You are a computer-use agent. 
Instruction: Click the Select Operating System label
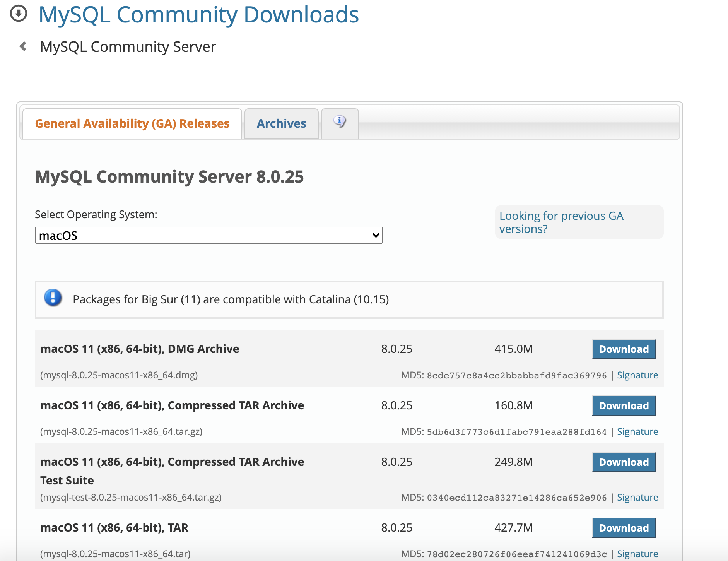click(96, 214)
